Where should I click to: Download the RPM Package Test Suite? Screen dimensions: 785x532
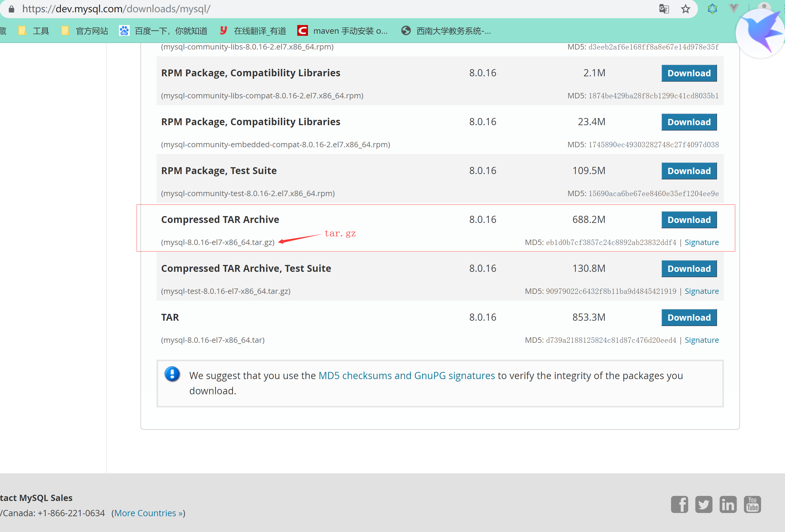pyautogui.click(x=689, y=171)
